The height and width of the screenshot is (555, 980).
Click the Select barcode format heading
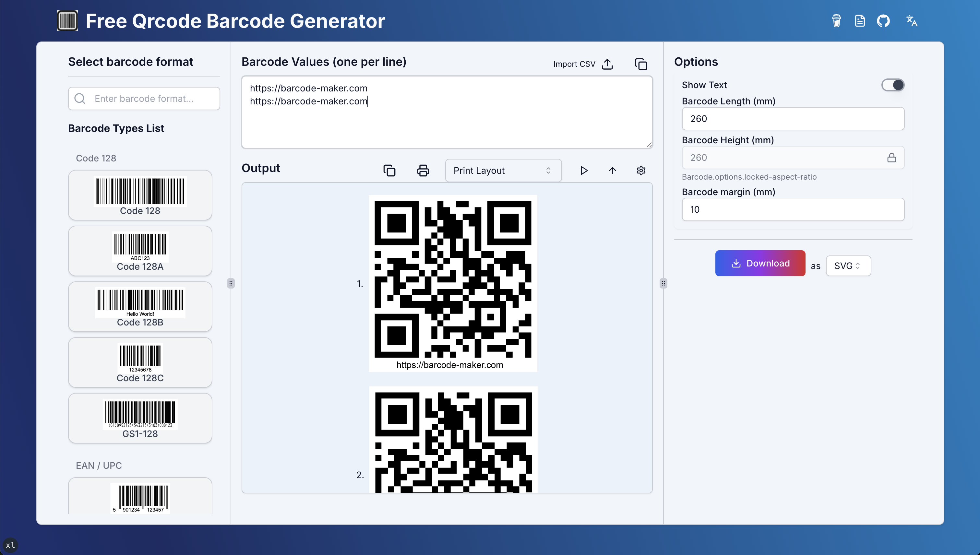tap(130, 62)
